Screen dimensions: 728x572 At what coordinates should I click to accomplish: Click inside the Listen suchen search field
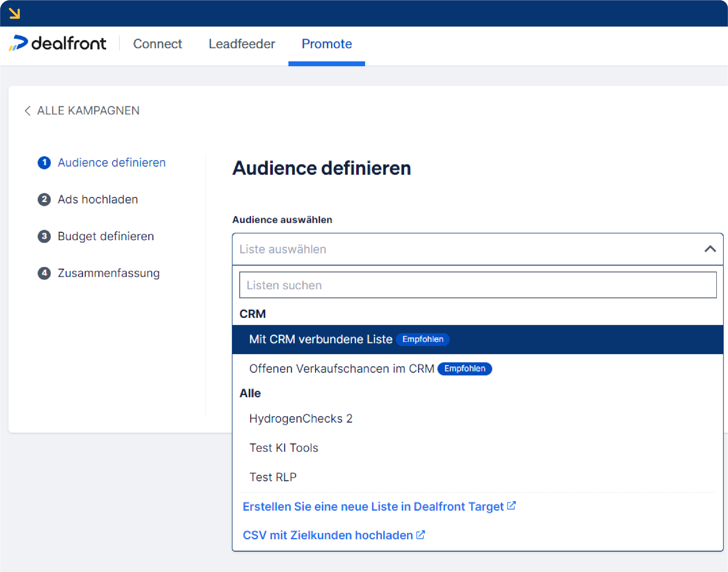pos(476,285)
